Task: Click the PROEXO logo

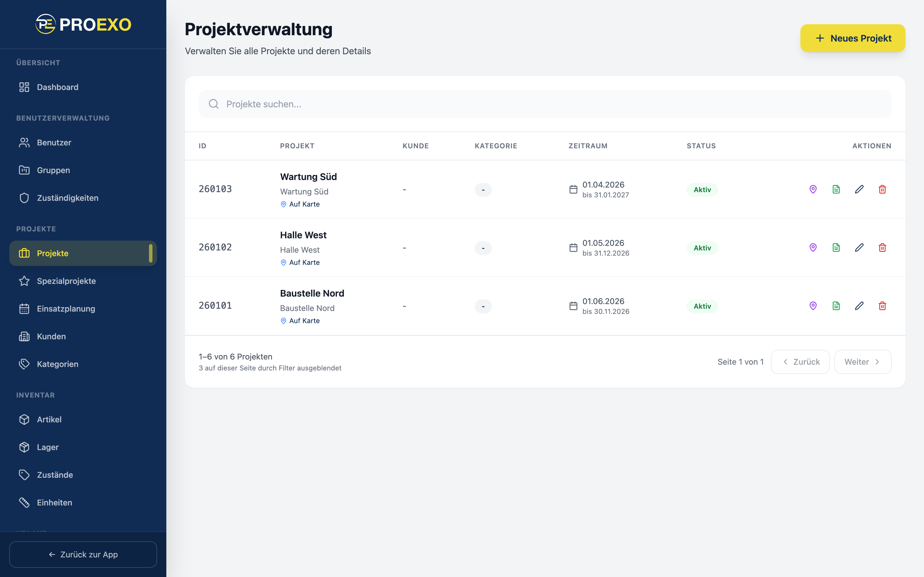Action: click(83, 24)
